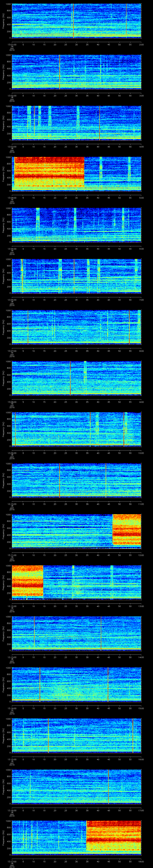
Task: Open the spectrogram panel starting at 13:03:00
Action: click(x=76, y=123)
